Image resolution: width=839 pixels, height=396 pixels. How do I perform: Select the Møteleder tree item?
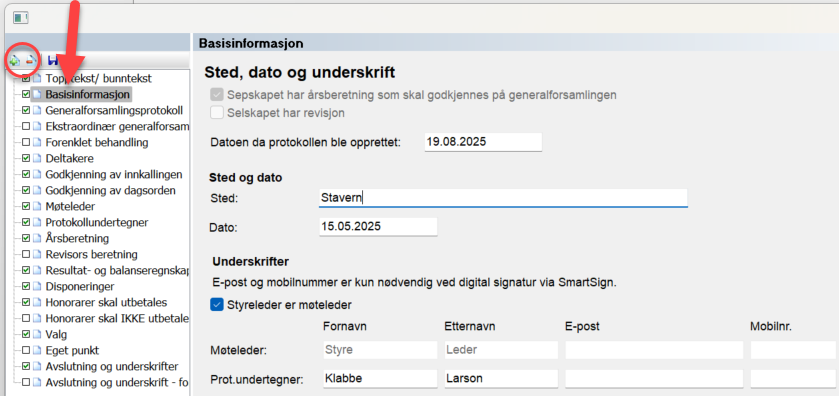point(71,207)
